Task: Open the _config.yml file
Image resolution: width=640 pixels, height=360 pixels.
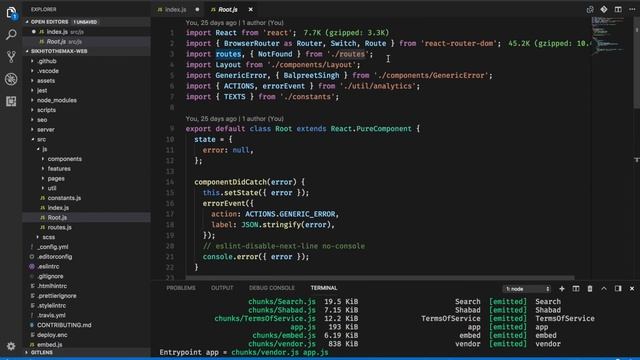Action: 53,247
